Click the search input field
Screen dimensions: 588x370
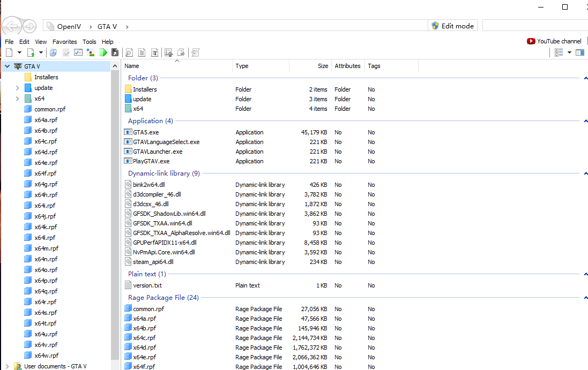(x=534, y=26)
